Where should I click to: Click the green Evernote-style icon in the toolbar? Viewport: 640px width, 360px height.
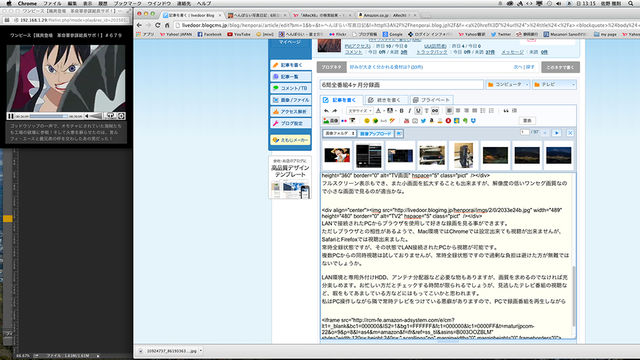(x=465, y=121)
